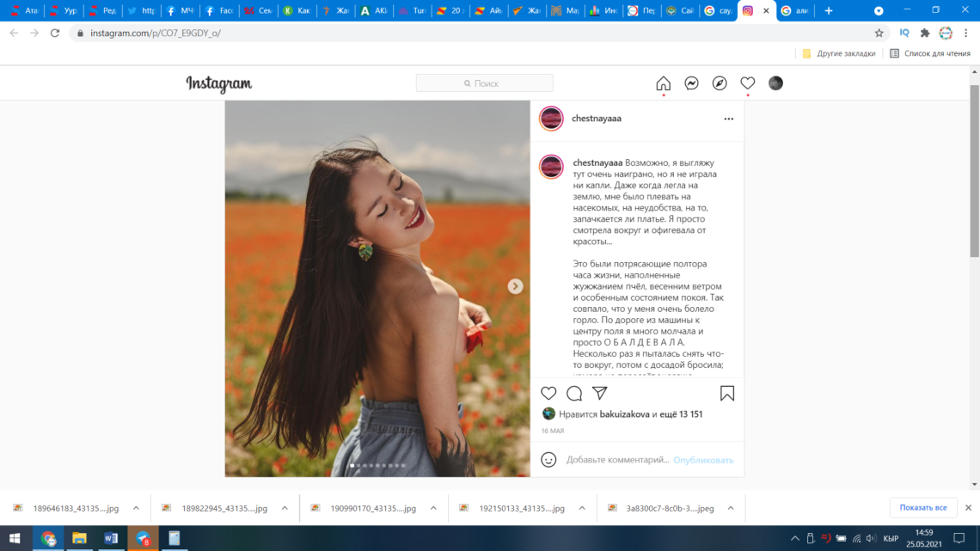The height and width of the screenshot is (551, 980).
Task: Click the comment speech bubble icon
Action: coord(574,393)
